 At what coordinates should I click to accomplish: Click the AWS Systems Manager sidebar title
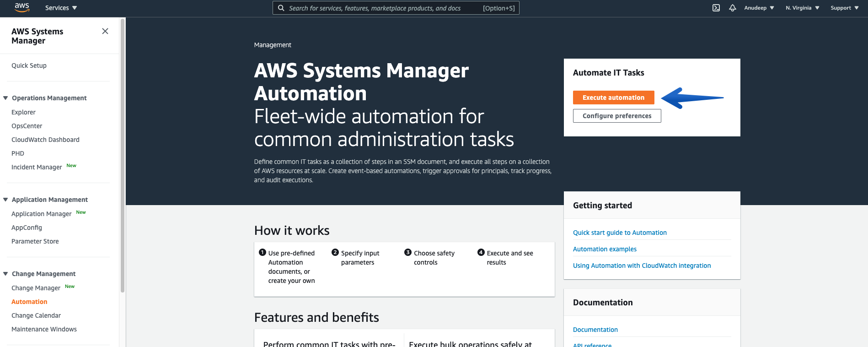(38, 36)
